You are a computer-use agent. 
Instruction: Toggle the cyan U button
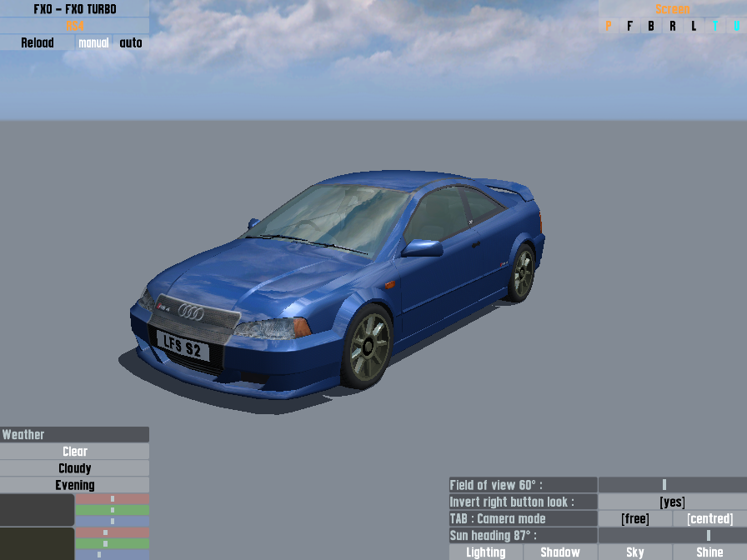(x=736, y=26)
